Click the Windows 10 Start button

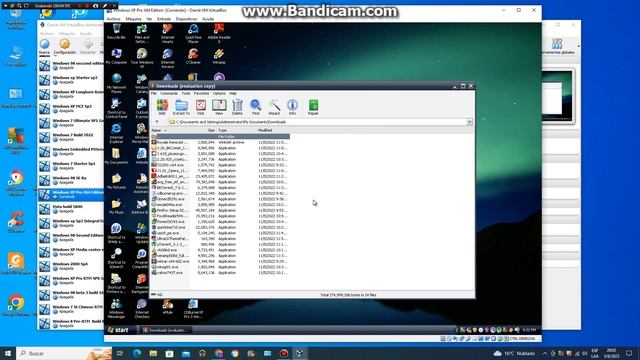pyautogui.click(x=8, y=353)
